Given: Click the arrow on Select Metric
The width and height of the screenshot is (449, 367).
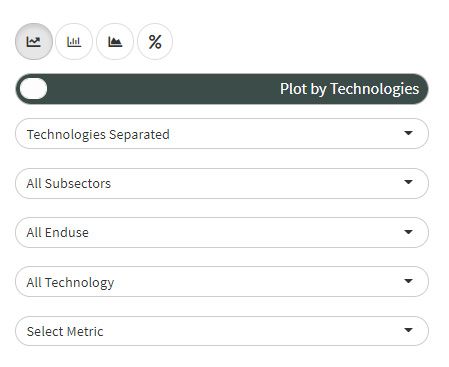Looking at the screenshot, I should pos(408,330).
